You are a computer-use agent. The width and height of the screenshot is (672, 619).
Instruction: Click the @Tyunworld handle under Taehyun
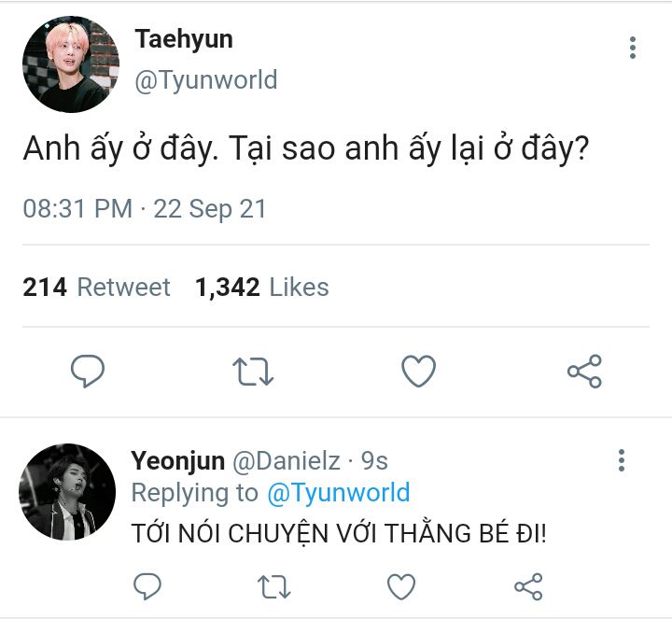(206, 79)
